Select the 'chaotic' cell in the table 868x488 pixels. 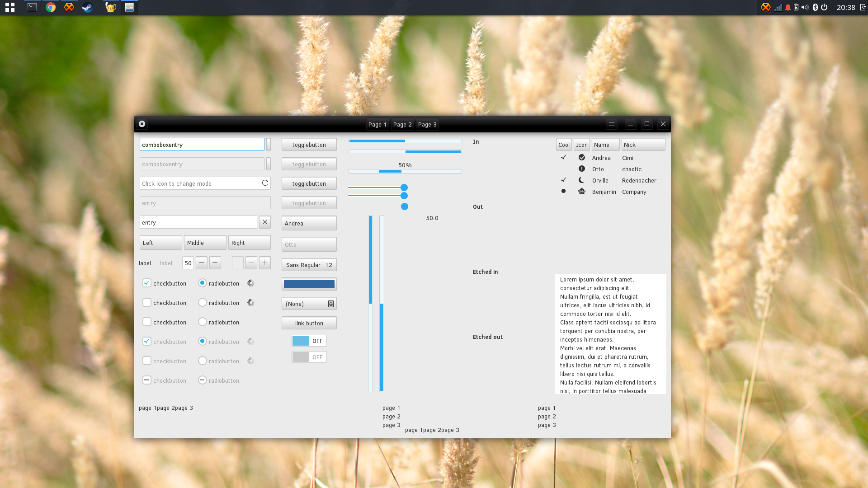click(x=632, y=169)
